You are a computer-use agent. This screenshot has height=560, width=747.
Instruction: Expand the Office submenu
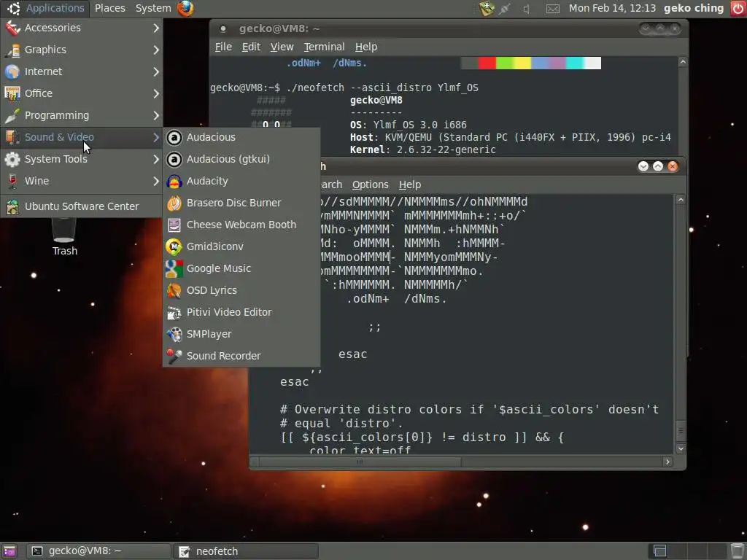tap(82, 93)
